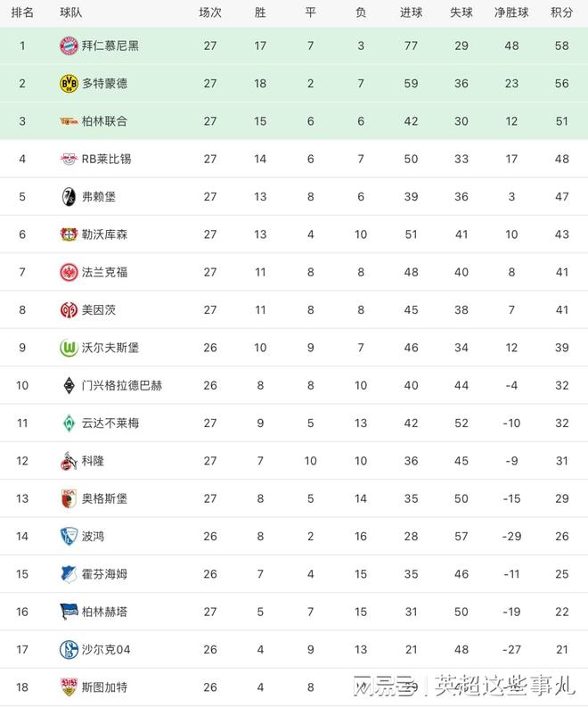Select the Schalke 04 blue logo
The width and height of the screenshot is (588, 707).
click(x=68, y=649)
